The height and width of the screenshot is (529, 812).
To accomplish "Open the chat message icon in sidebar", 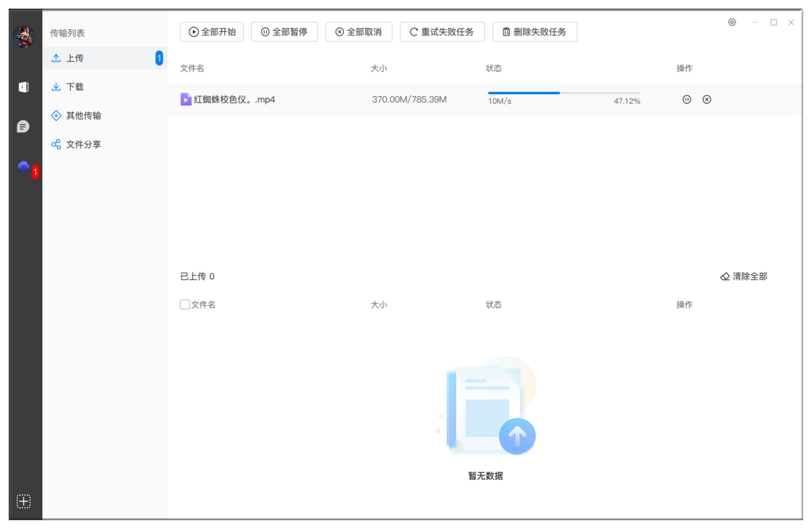I will pyautogui.click(x=24, y=126).
